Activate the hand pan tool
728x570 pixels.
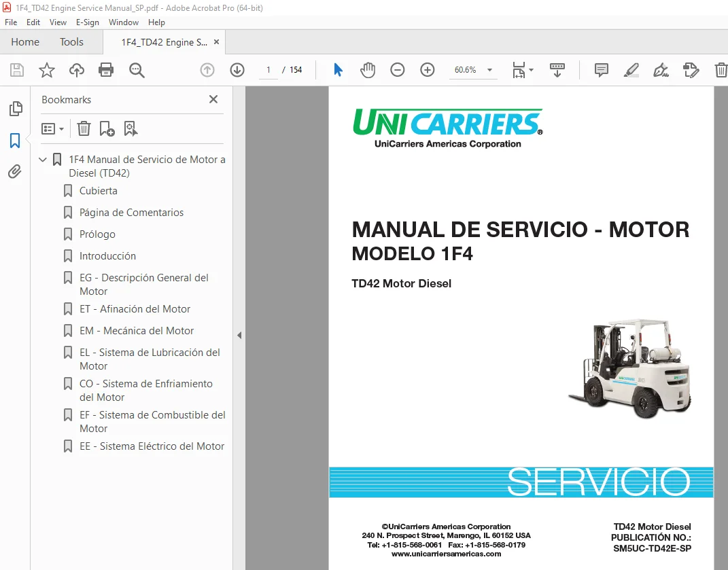367,70
